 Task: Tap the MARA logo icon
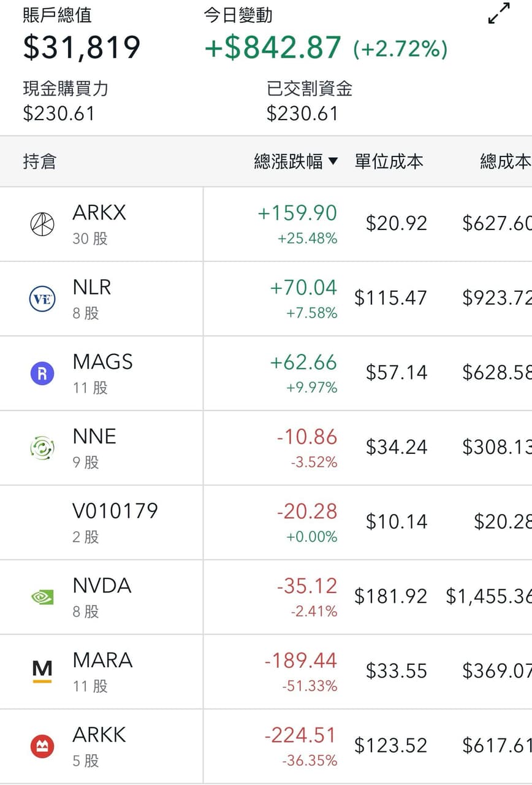[42, 672]
